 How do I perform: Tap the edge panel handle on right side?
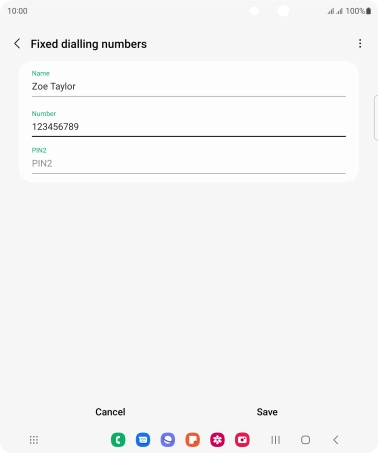tap(376, 117)
